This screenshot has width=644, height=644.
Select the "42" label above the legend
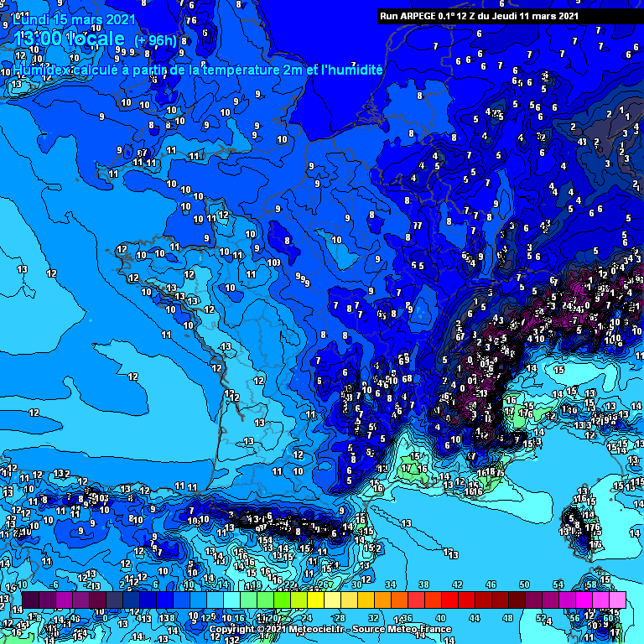[x=458, y=584]
